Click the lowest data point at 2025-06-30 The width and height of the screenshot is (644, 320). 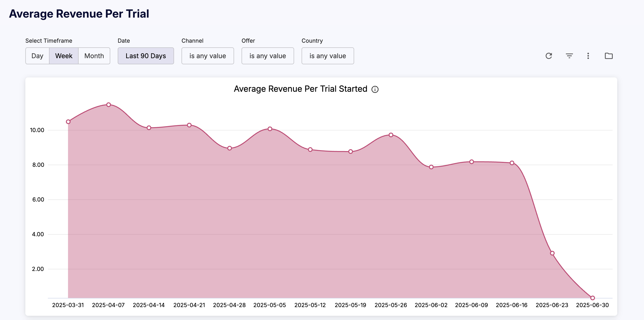click(592, 298)
